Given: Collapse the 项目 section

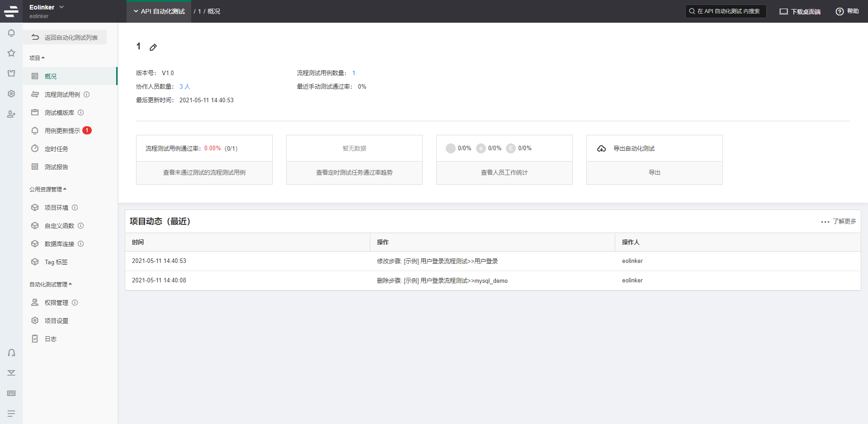Looking at the screenshot, I should click(x=37, y=58).
